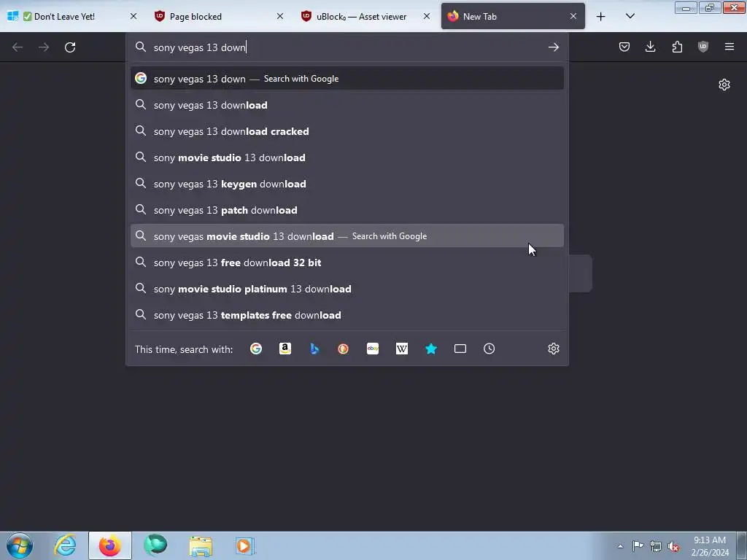This screenshot has width=747, height=560.
Task: Choose suggestion 'sony vegas 13 download cracked'
Action: coord(347,131)
